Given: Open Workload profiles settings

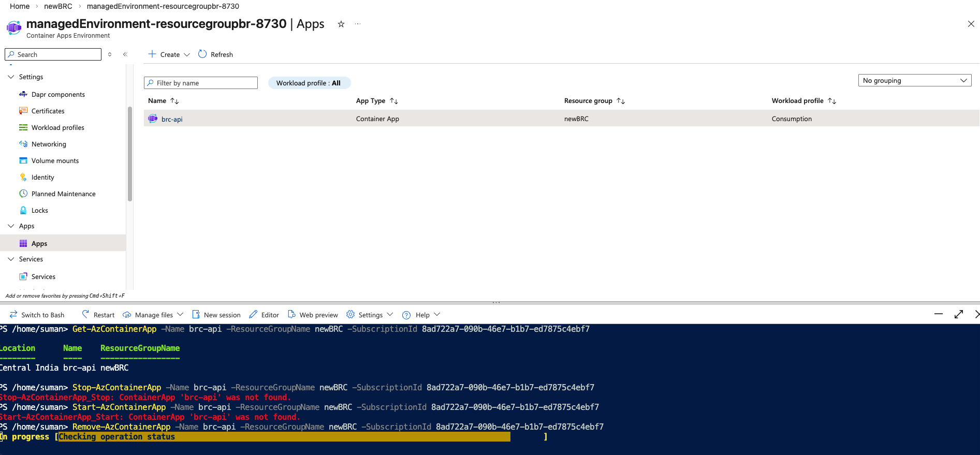Looking at the screenshot, I should click(57, 127).
